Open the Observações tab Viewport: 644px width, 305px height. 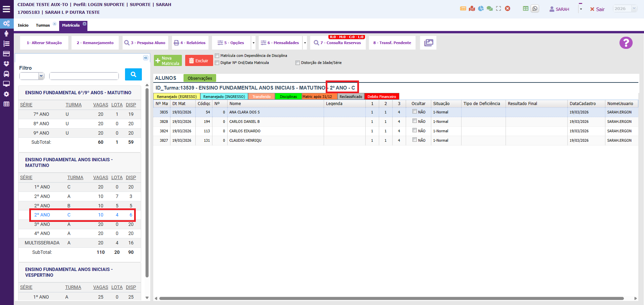coord(200,78)
